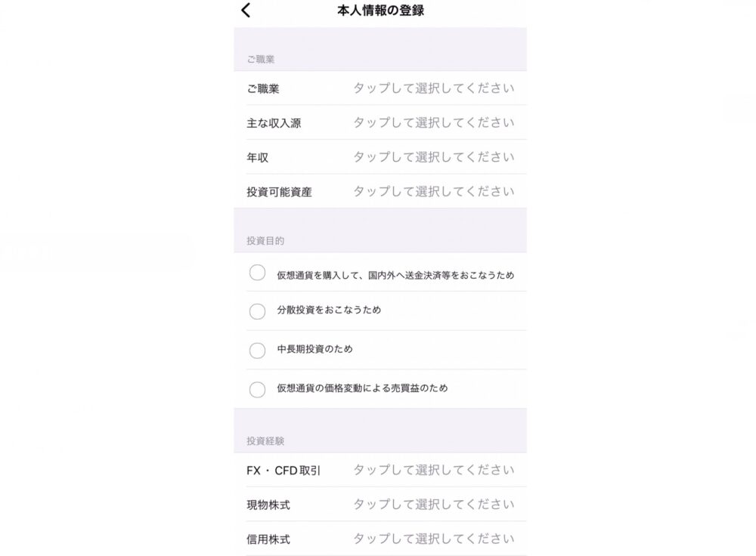The image size is (756, 556).
Task: Select radio for 国内外へ送金決済等をおこなうため
Action: (258, 273)
